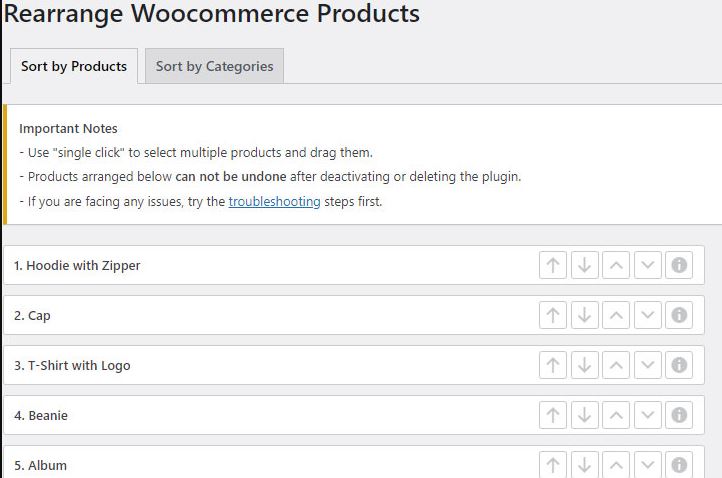722x478 pixels.
Task: View T-Shirt with Logo info icon
Action: pyautogui.click(x=679, y=365)
